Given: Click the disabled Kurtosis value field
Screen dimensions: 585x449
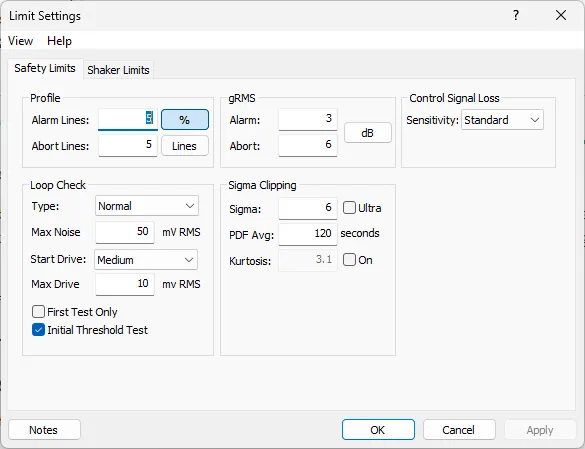Looking at the screenshot, I should 308,260.
